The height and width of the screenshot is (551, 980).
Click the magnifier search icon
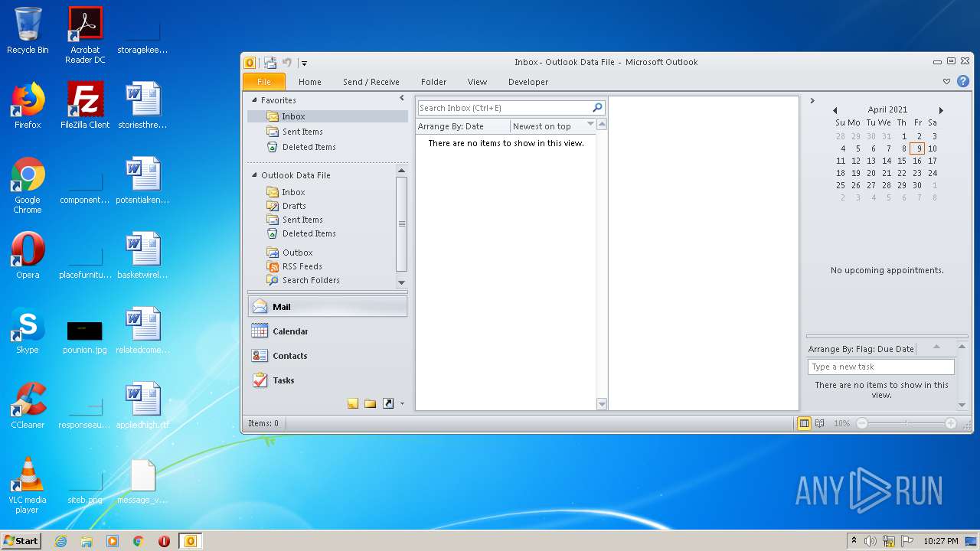597,108
